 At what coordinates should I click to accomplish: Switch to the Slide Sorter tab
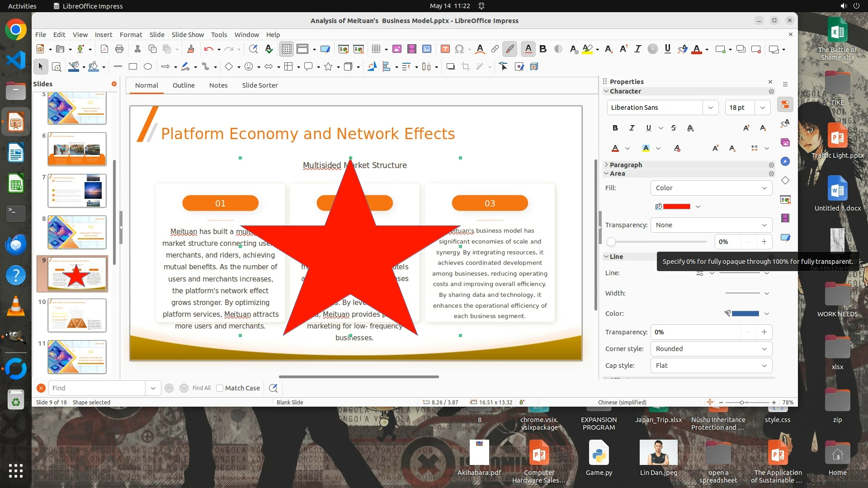point(259,85)
